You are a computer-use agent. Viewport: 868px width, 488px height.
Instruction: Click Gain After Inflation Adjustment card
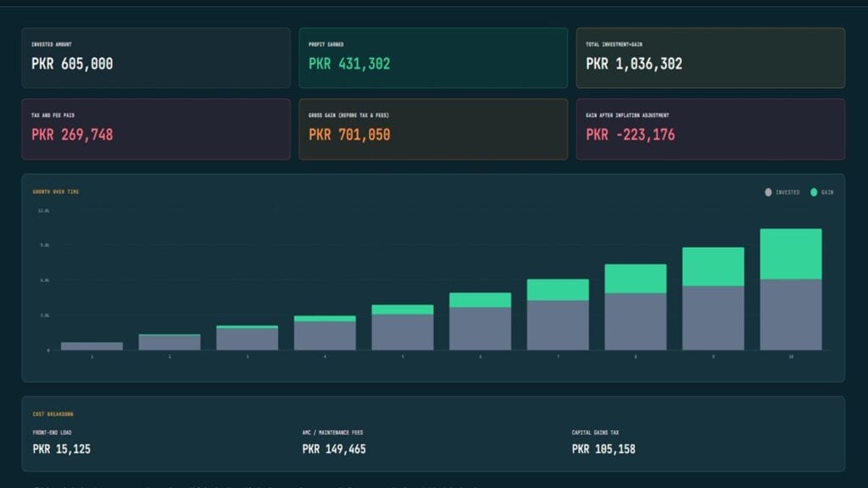(x=711, y=130)
